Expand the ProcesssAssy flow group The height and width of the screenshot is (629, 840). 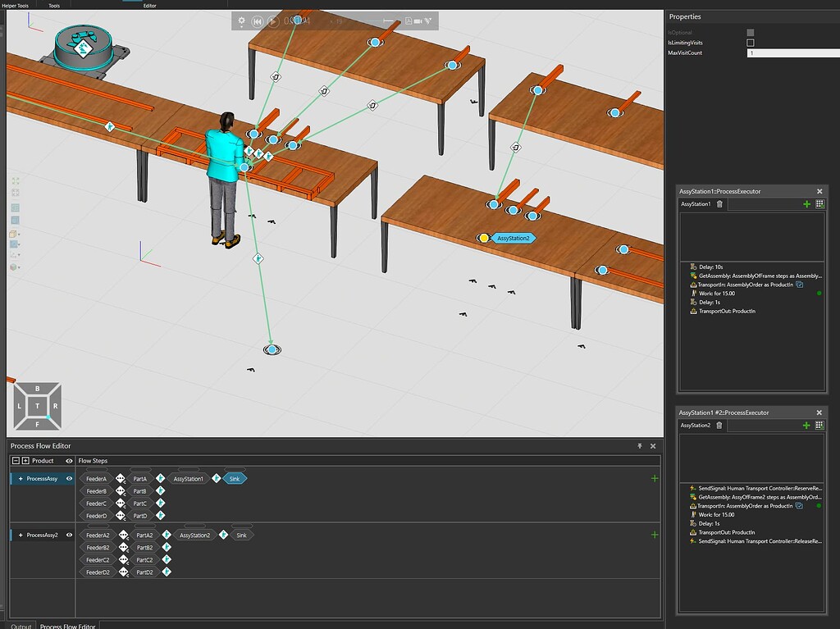coord(19,478)
